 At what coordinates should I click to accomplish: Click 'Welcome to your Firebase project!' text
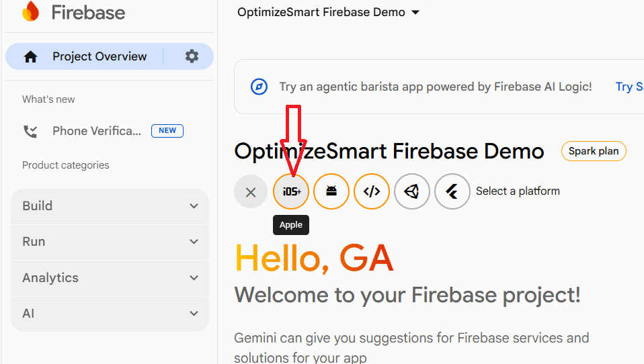click(x=407, y=295)
